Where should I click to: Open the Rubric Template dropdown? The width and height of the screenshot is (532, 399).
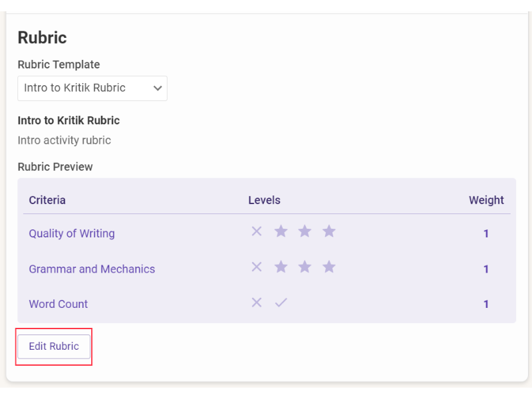pos(92,88)
